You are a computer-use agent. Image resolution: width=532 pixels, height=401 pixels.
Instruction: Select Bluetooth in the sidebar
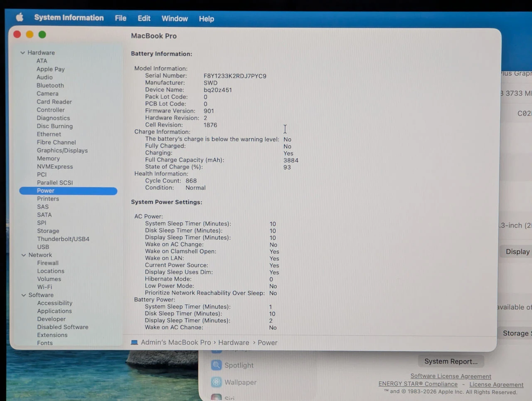[50, 85]
